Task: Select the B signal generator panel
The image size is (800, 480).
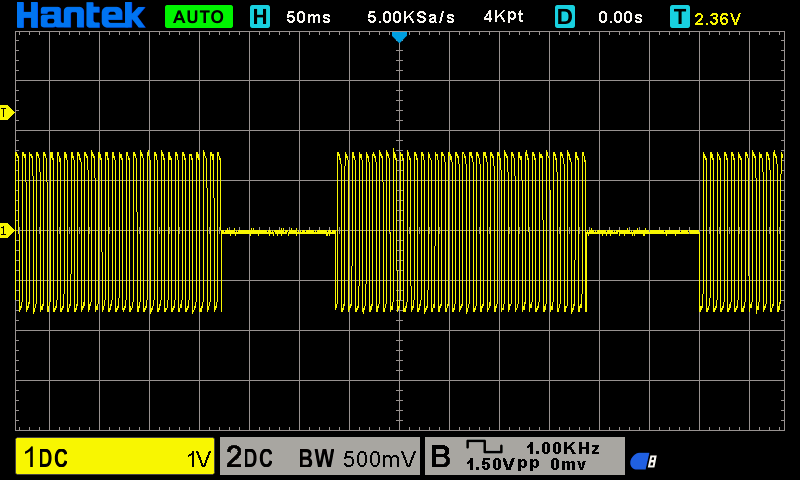Action: coord(524,456)
